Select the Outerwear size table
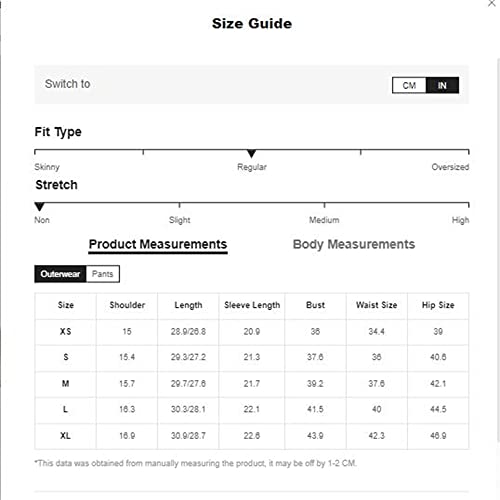The image size is (500, 500). coord(60,274)
